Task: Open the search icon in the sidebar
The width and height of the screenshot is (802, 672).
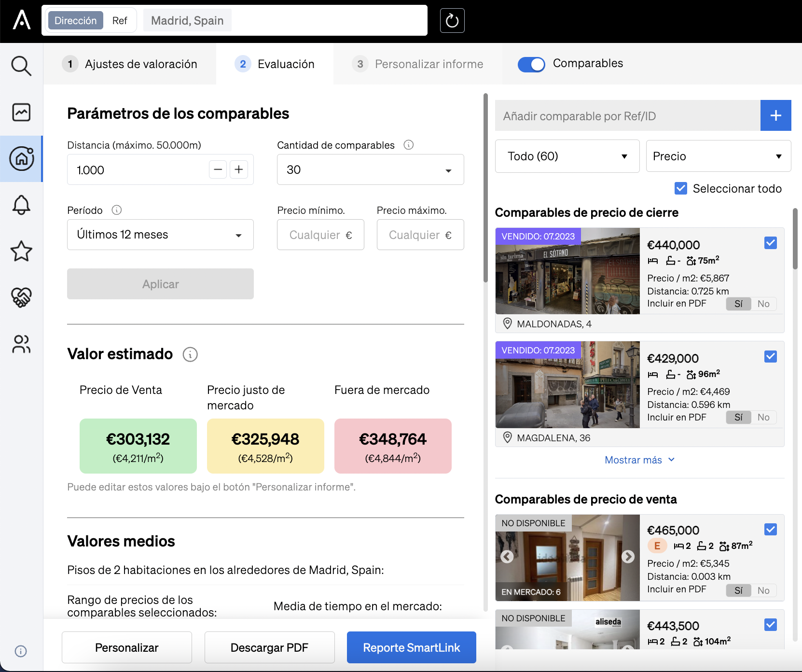Action: (x=21, y=66)
